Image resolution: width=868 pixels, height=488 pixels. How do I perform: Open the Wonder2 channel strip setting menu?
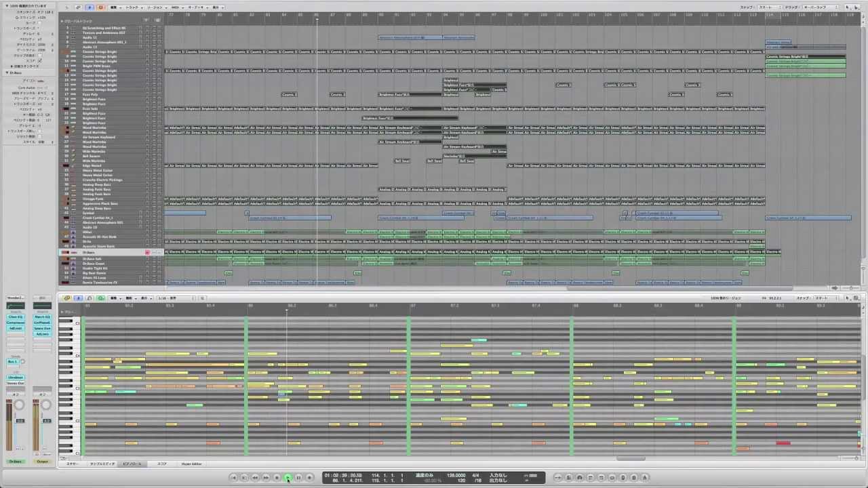(15, 298)
